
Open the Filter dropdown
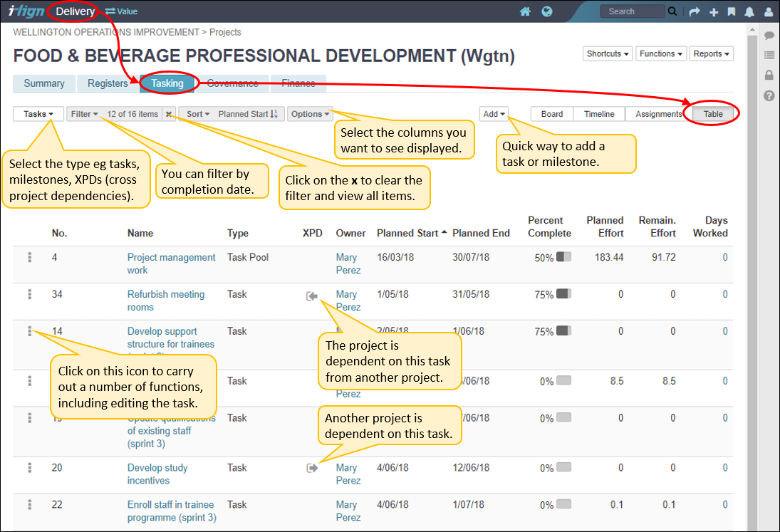pos(85,114)
